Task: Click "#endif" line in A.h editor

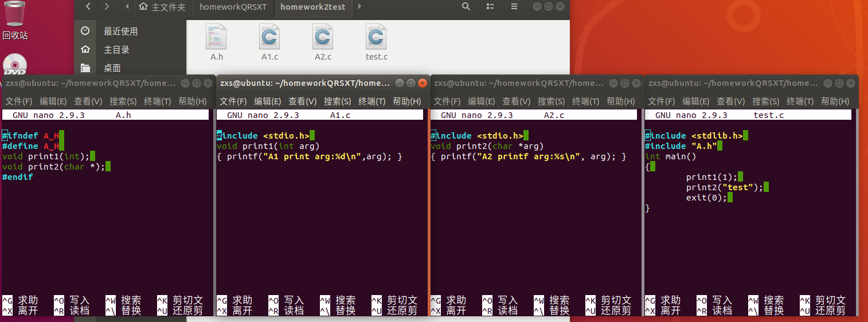Action: (18, 177)
